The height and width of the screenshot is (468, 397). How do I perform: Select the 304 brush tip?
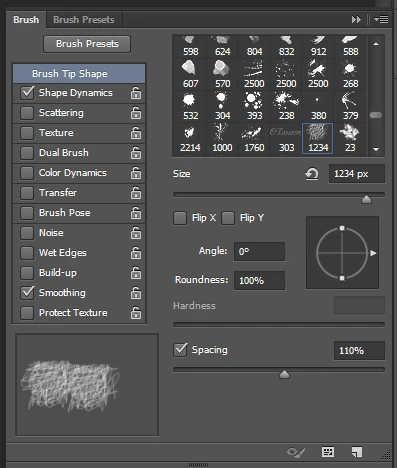pos(222,106)
